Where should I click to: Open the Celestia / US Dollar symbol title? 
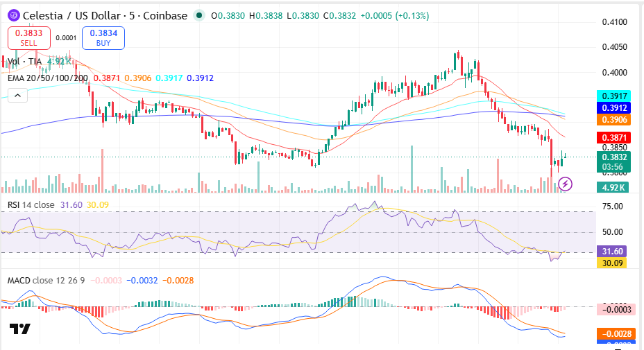[105, 15]
